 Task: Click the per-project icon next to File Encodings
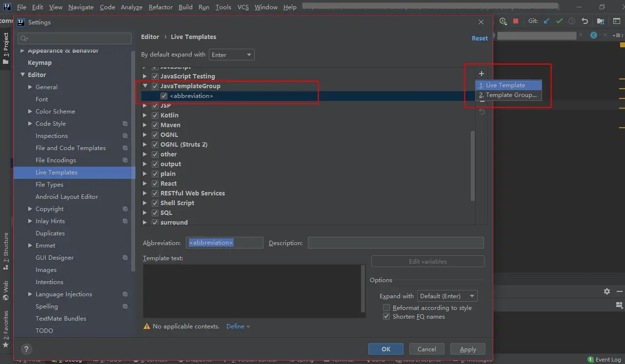tap(125, 160)
